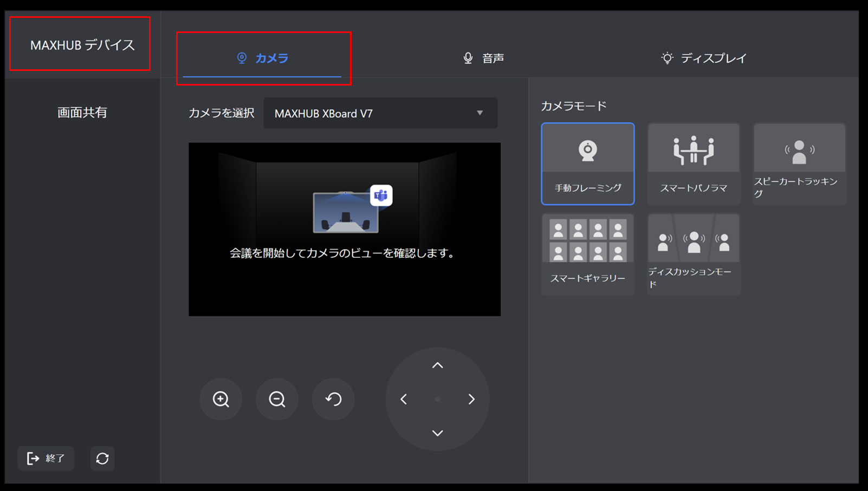Select スマートギャラリー camera mode
Screen dimensions: 868x491
tap(588, 254)
